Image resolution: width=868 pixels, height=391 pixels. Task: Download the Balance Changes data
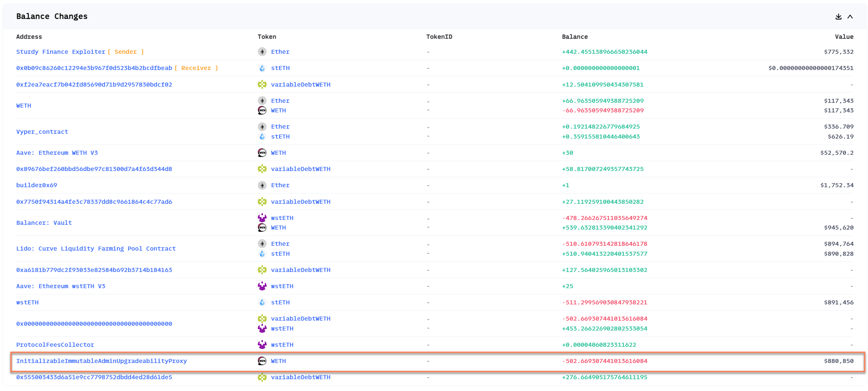(839, 17)
